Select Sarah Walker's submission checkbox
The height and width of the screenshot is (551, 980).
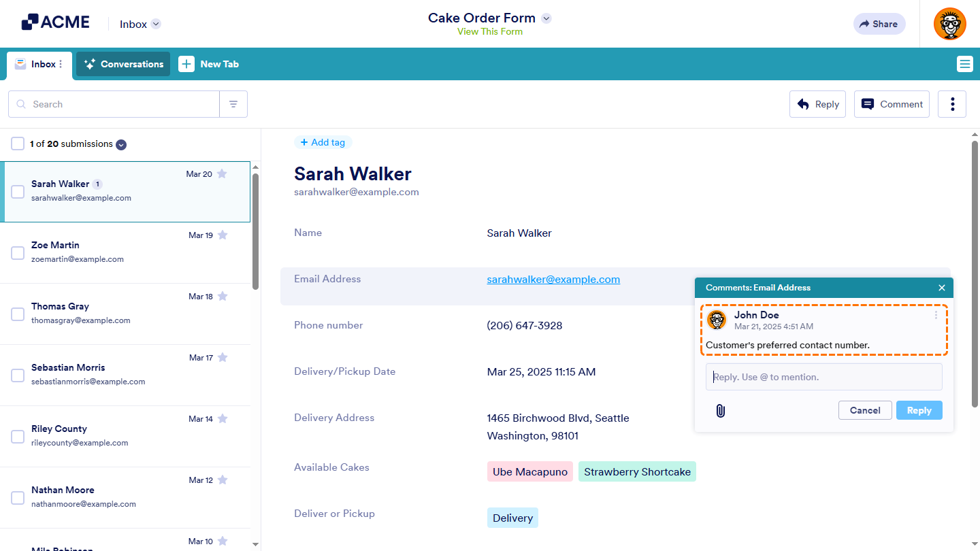click(18, 191)
